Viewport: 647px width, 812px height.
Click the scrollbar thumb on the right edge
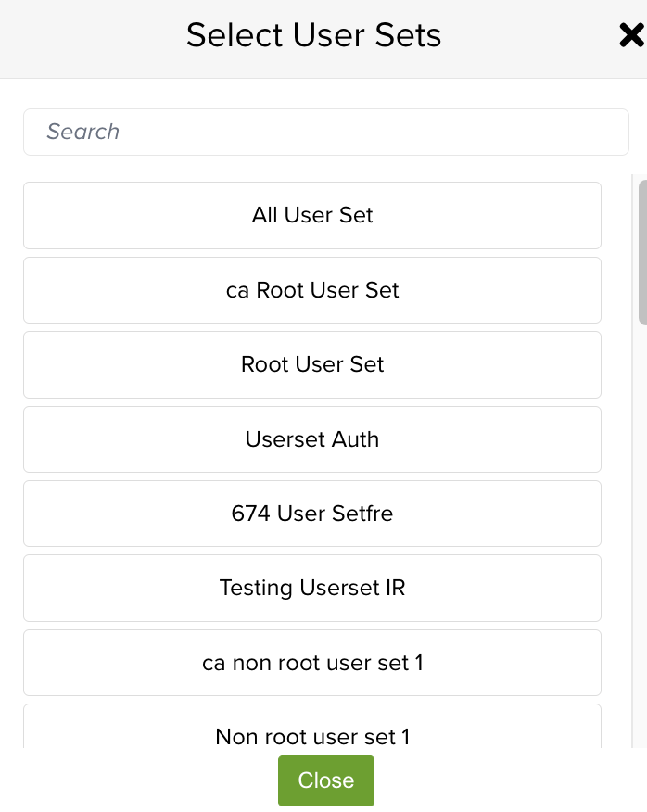(641, 250)
